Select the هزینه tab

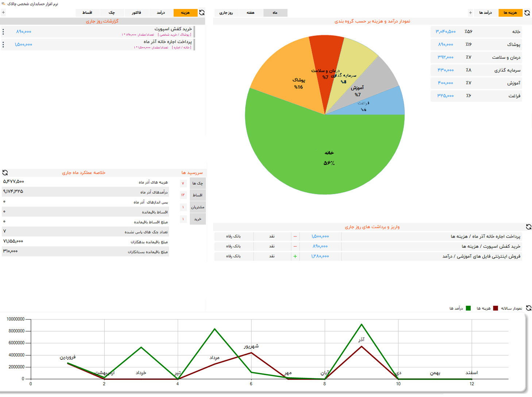[185, 13]
